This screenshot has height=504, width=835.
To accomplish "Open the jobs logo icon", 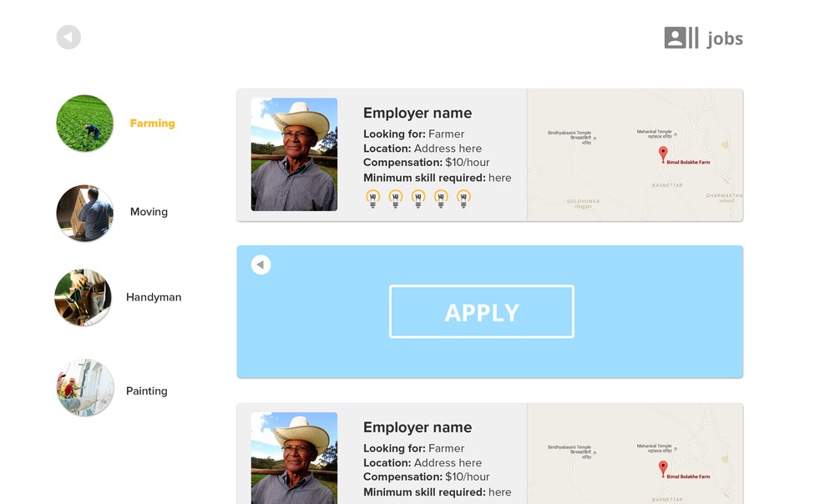I will tap(681, 38).
